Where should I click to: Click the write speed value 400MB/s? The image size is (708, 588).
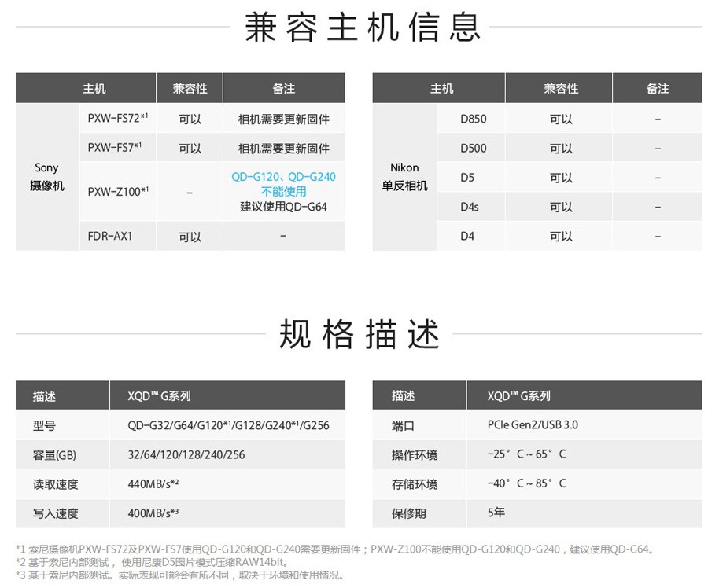click(153, 513)
